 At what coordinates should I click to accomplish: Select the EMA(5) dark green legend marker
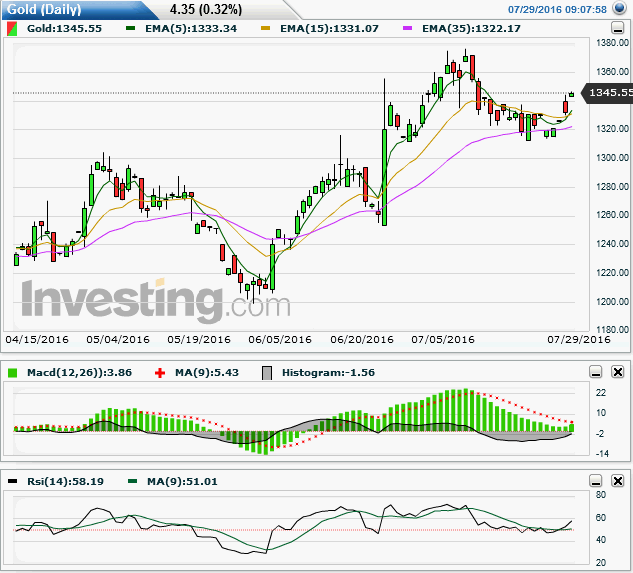(130, 28)
